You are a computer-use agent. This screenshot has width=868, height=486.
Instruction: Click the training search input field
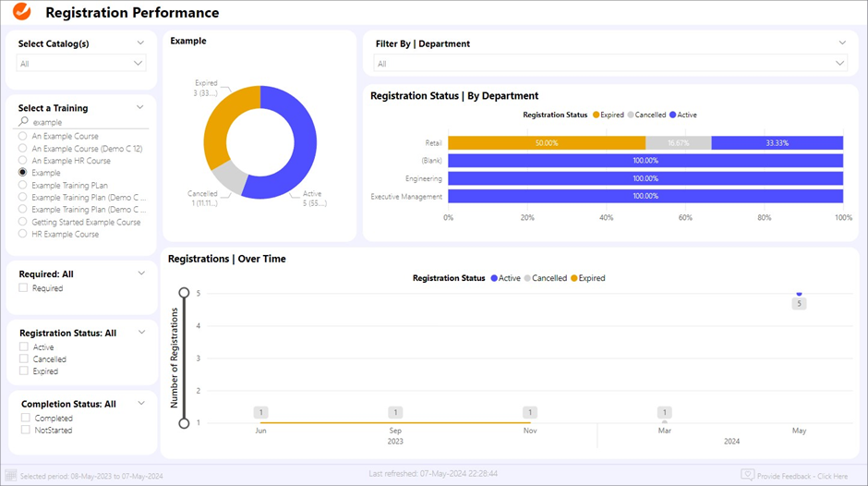tap(88, 122)
